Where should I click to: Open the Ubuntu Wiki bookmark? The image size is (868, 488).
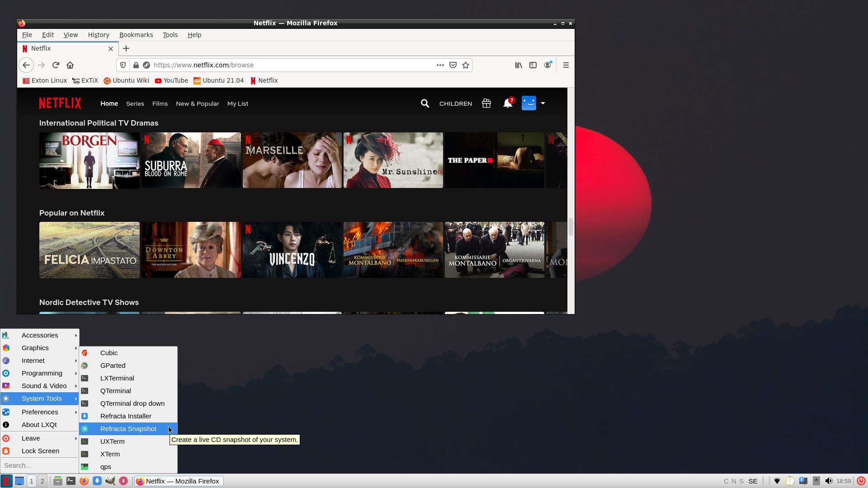(126, 80)
